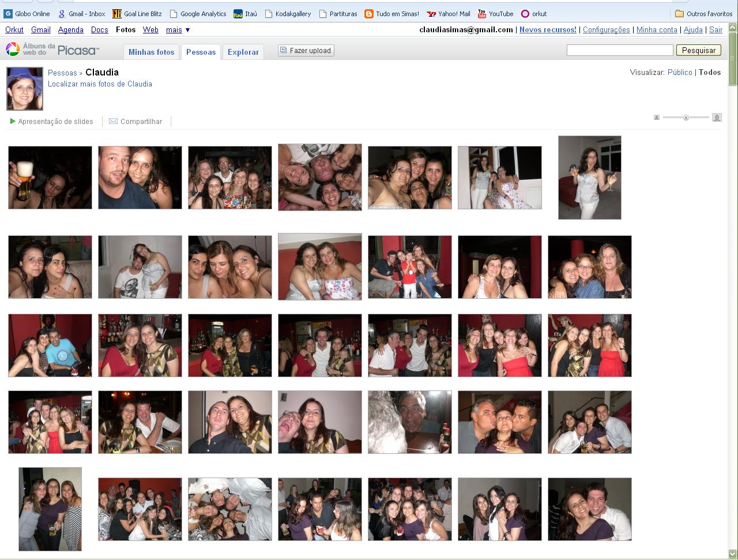Viewport: 738px width, 560px height.
Task: Click the Fazer upload button
Action: 306,51
